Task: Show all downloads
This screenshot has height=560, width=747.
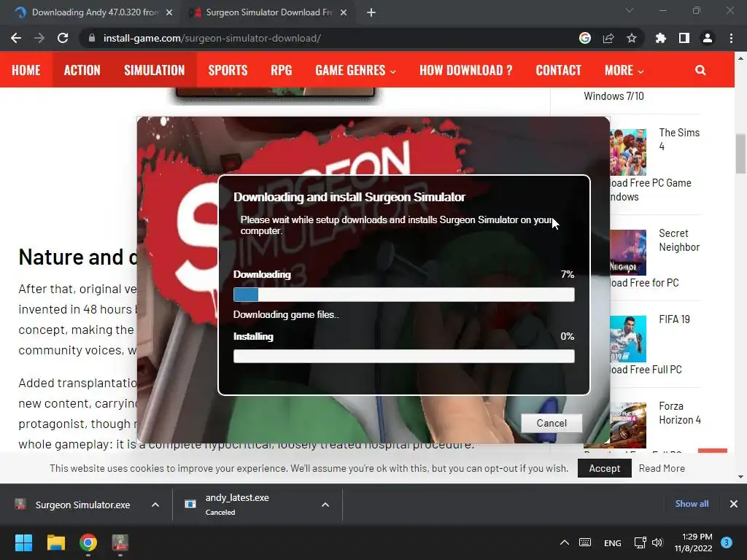Action: (x=692, y=504)
